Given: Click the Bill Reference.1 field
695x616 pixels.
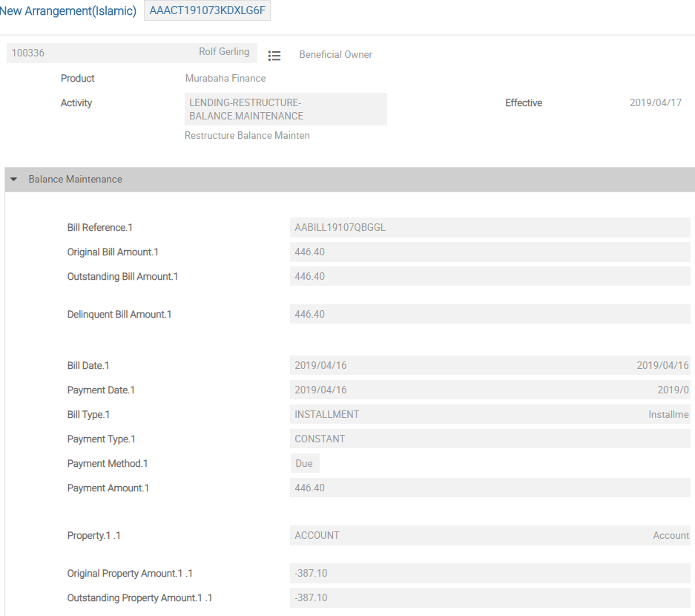Looking at the screenshot, I should coord(490,228).
